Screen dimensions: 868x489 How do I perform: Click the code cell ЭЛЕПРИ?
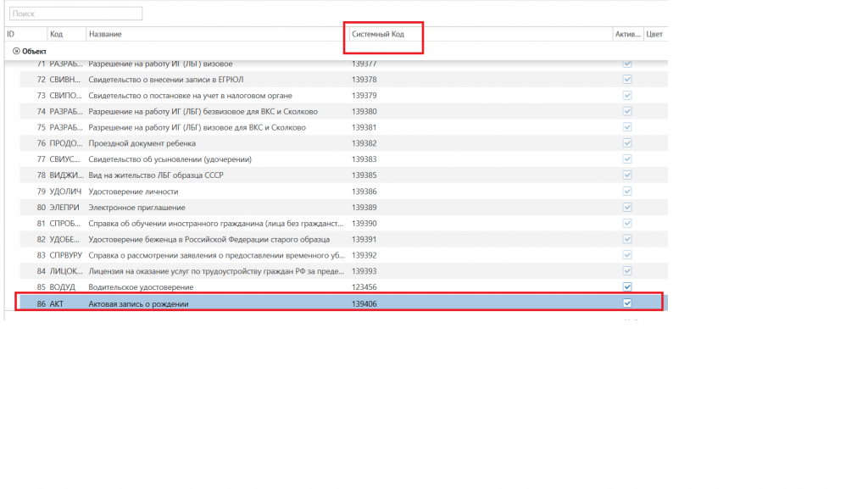(x=64, y=208)
